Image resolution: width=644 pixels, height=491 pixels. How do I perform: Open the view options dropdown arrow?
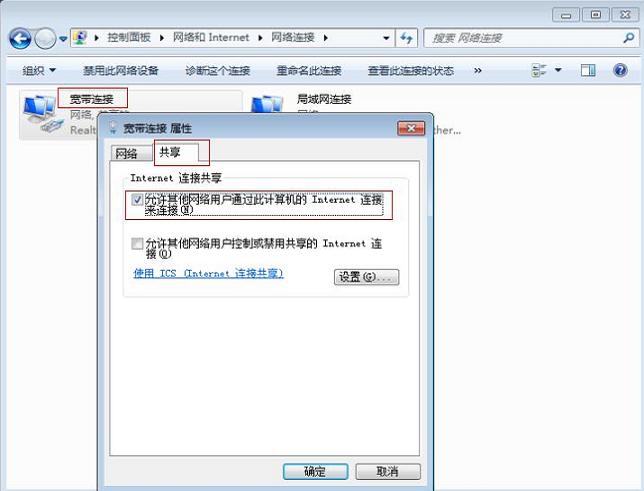tap(558, 70)
